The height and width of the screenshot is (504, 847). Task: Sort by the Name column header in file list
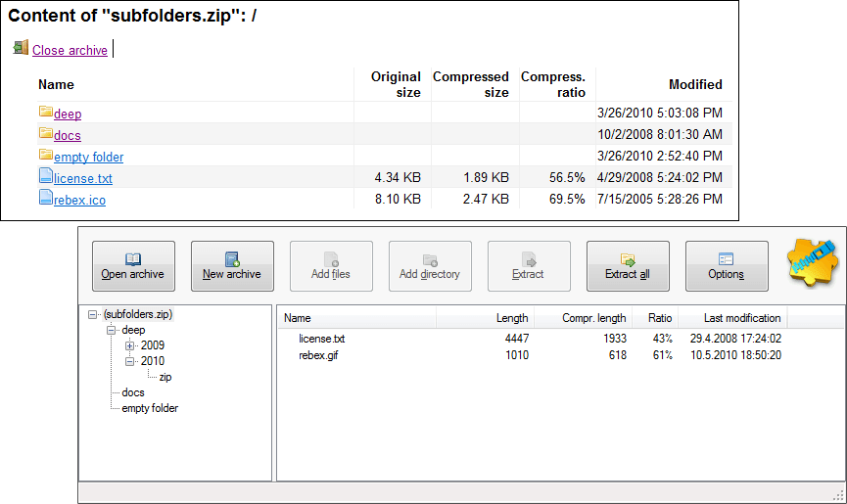click(357, 318)
